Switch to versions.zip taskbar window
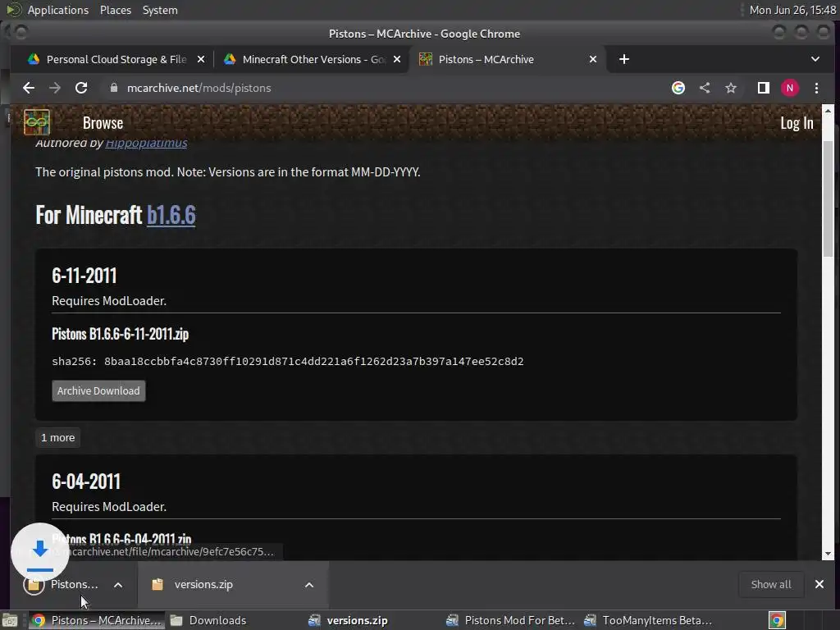The height and width of the screenshot is (630, 840). [348, 620]
